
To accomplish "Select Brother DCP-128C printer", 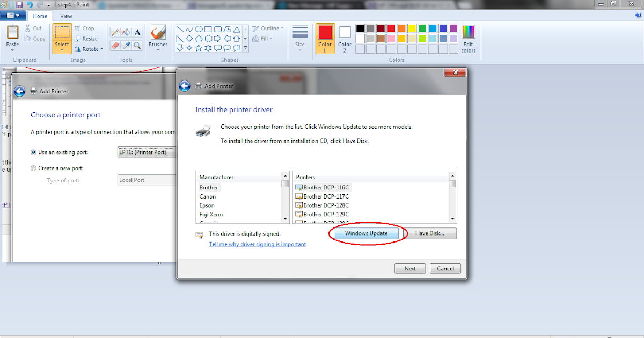I will coord(323,205).
